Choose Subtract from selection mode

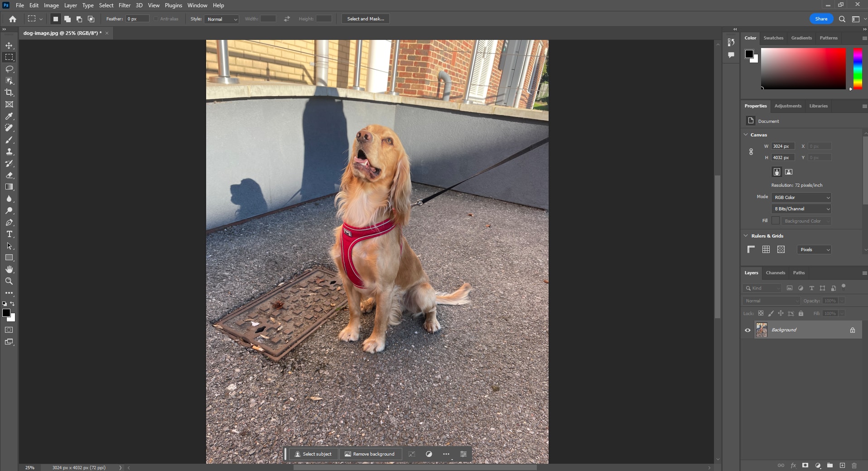[79, 19]
